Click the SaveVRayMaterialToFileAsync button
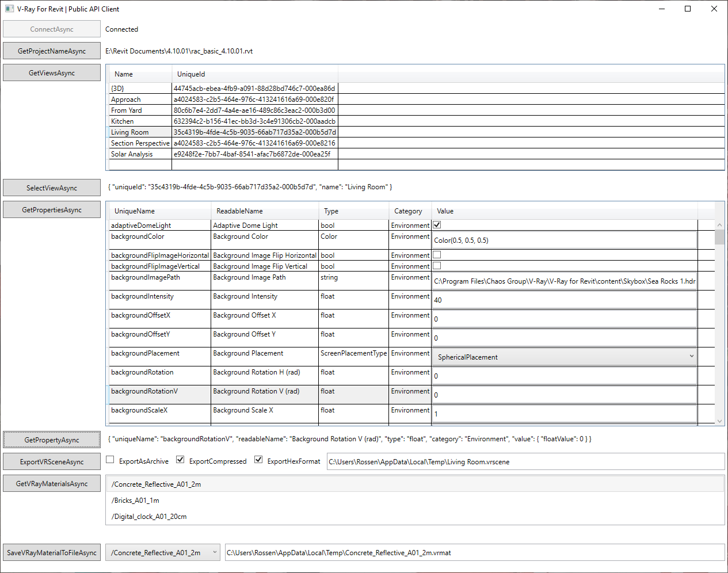The width and height of the screenshot is (728, 573). pyautogui.click(x=52, y=553)
